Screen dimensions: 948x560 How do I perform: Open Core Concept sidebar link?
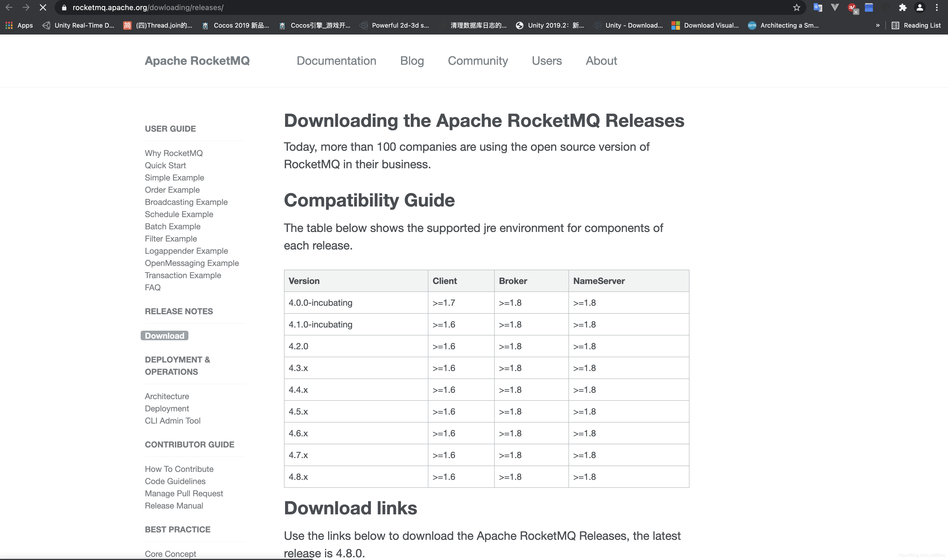tap(170, 554)
